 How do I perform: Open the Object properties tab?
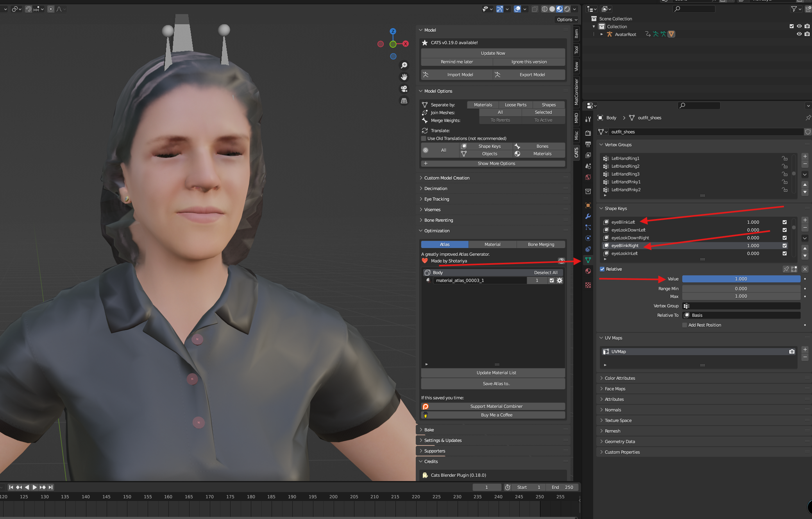click(588, 205)
